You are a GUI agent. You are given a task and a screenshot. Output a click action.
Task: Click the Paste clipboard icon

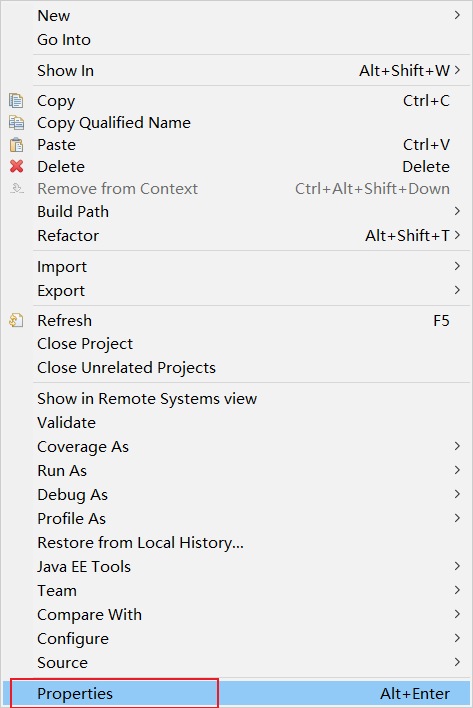[x=16, y=145]
